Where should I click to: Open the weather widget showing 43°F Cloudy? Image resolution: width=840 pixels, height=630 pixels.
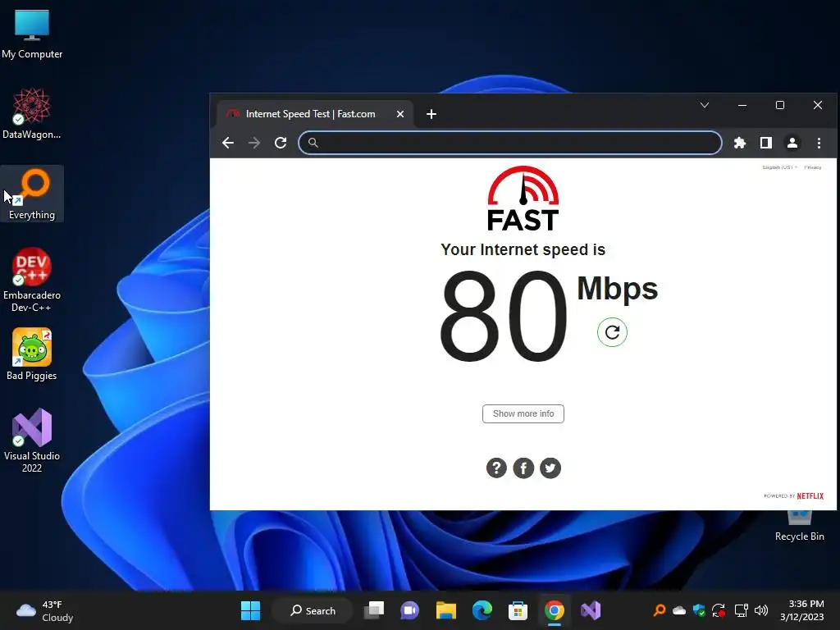[x=45, y=610]
